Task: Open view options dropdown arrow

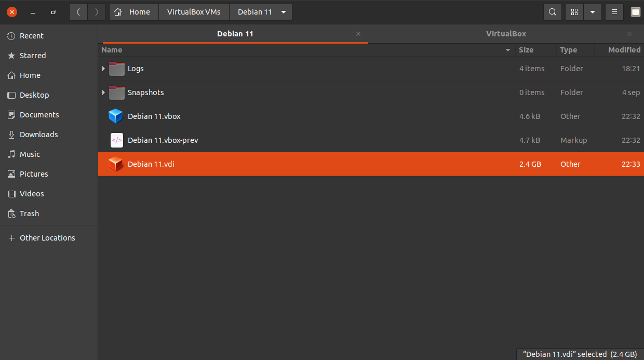Action: click(x=593, y=12)
